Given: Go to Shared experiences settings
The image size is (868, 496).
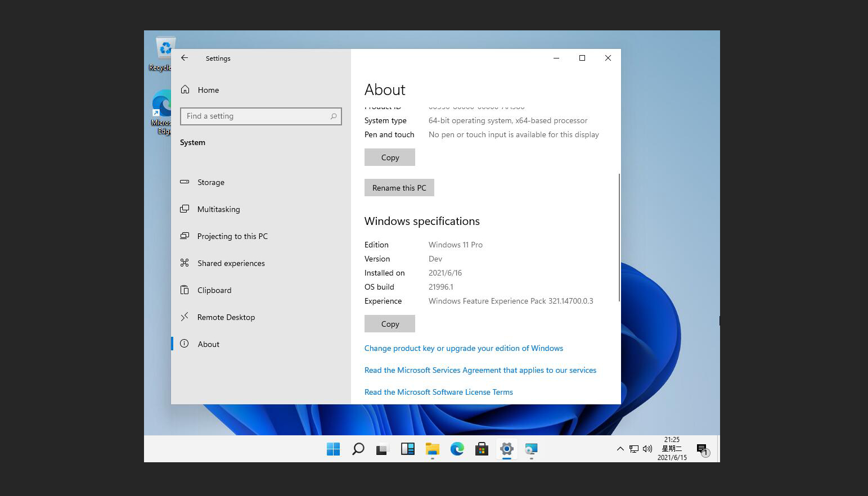Looking at the screenshot, I should click(261, 263).
